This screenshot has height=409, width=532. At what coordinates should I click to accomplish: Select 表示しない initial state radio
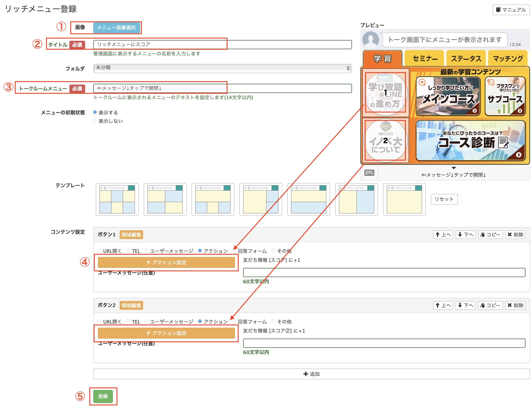click(95, 121)
